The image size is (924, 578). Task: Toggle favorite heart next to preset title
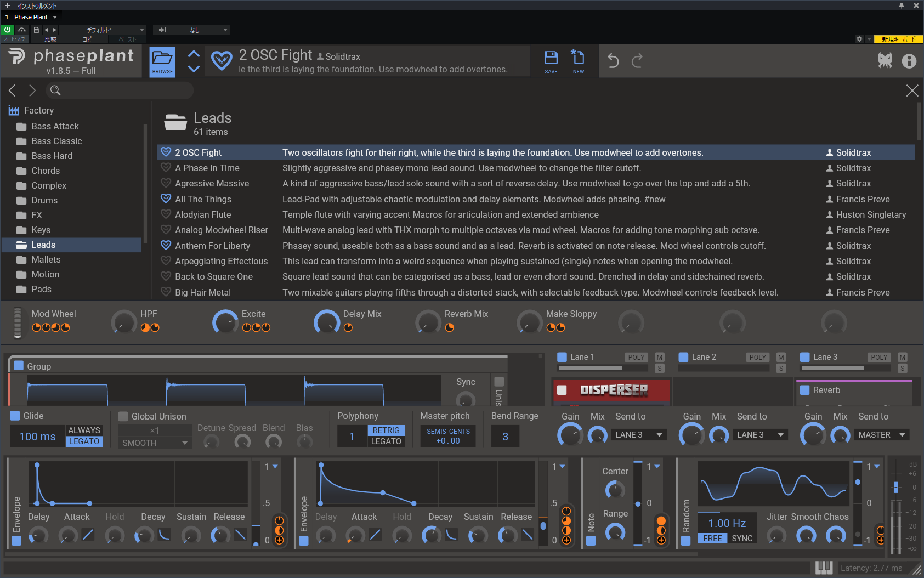pos(222,60)
